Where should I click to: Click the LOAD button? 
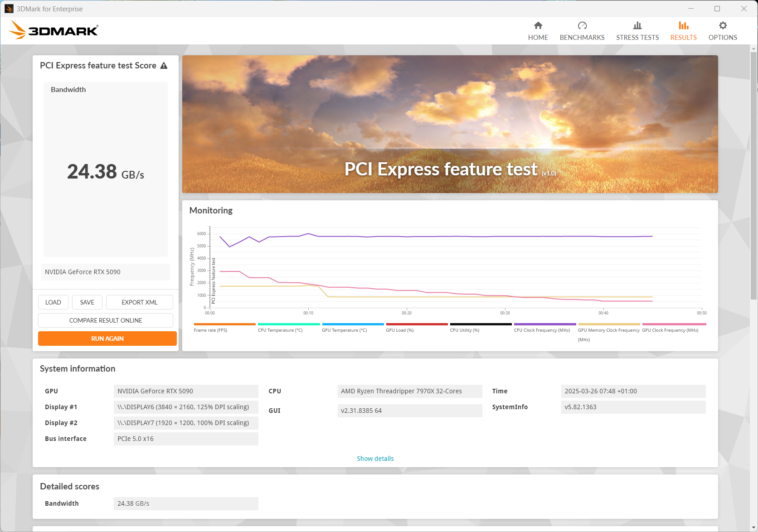(x=53, y=302)
